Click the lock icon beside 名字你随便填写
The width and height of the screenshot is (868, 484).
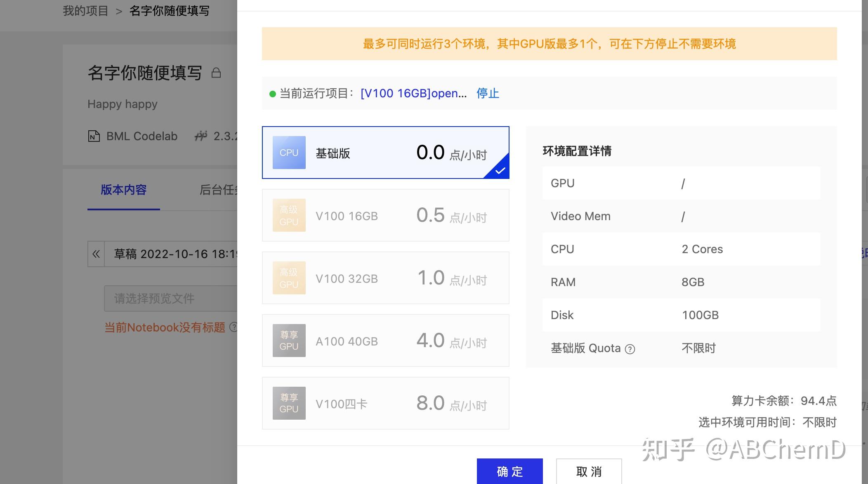click(216, 73)
